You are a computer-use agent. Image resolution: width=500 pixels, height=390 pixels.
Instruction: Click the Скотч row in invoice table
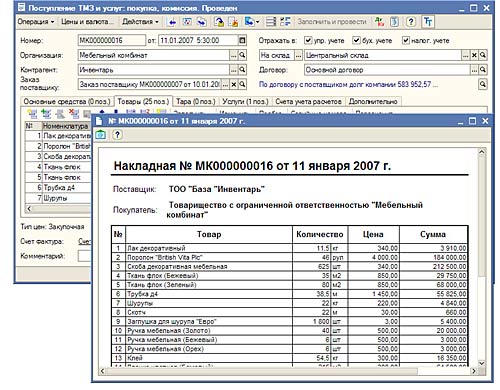[x=290, y=312]
